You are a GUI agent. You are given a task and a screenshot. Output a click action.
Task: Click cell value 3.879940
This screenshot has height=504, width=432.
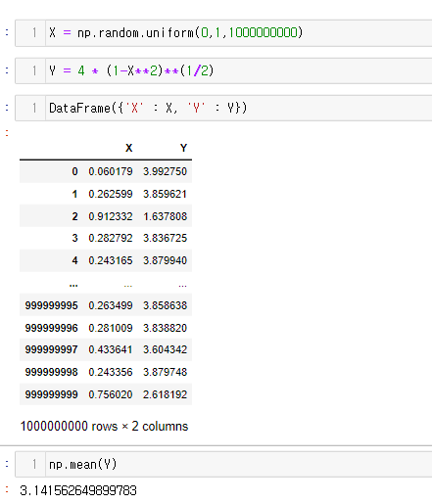tap(165, 260)
